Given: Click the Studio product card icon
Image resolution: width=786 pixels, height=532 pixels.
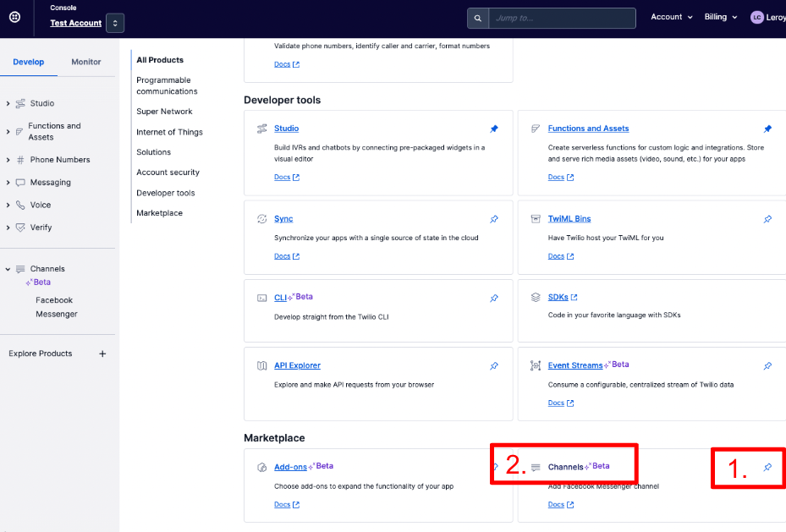Looking at the screenshot, I should click(x=262, y=129).
